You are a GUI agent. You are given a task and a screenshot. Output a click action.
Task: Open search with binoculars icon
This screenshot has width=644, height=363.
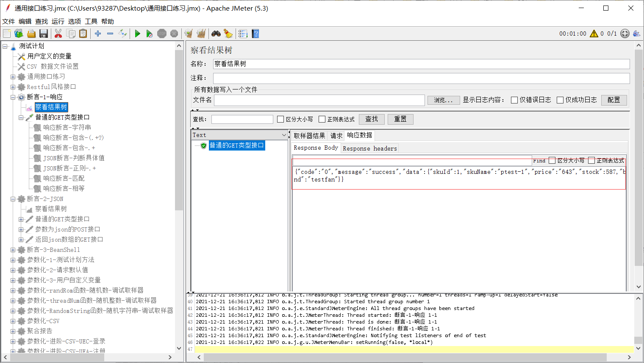[x=216, y=34]
